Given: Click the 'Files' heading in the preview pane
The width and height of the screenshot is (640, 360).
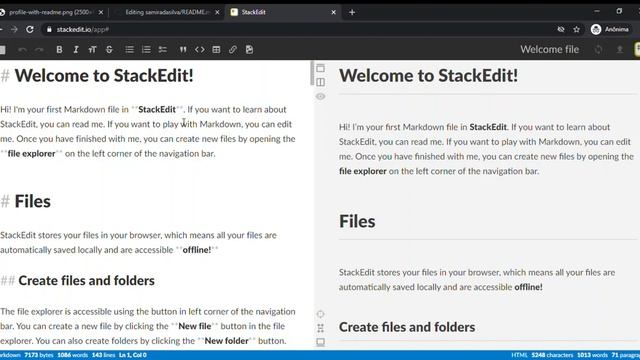Looking at the screenshot, I should click(357, 221).
